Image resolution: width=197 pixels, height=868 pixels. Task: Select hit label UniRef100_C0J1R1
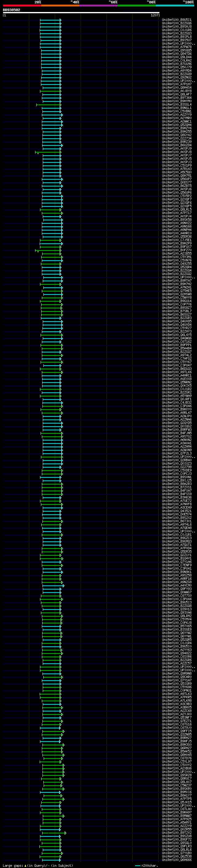(177, 535)
